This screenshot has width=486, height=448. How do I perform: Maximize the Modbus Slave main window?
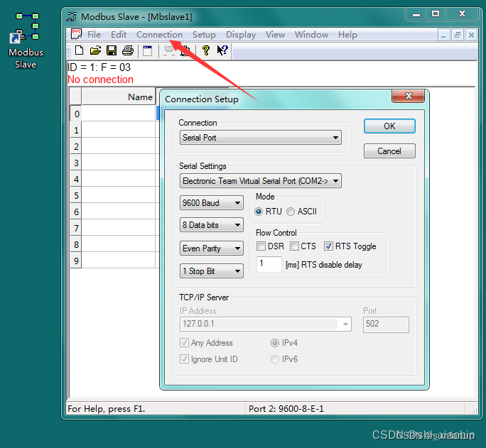pos(436,14)
